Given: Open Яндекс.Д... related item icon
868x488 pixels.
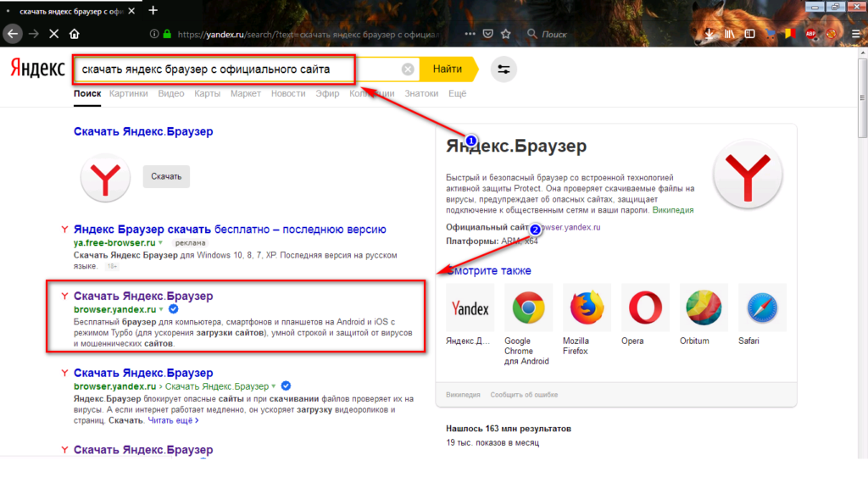Looking at the screenshot, I should point(470,308).
